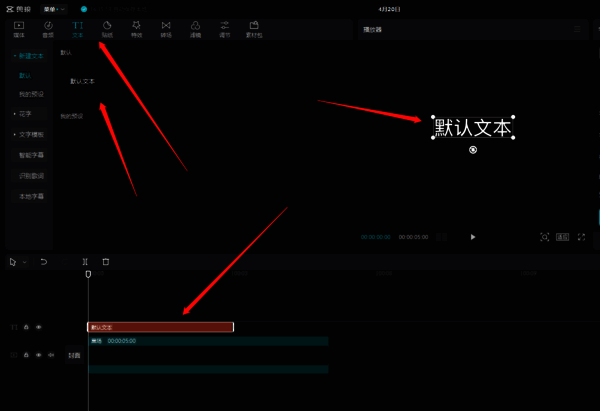Click the audio clip below the 黑场 clip

(208, 369)
